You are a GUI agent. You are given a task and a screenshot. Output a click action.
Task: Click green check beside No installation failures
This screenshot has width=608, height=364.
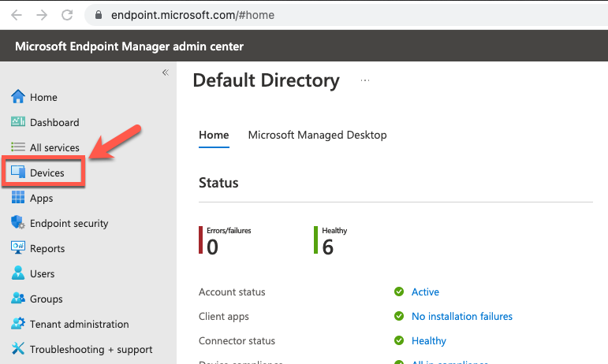399,316
